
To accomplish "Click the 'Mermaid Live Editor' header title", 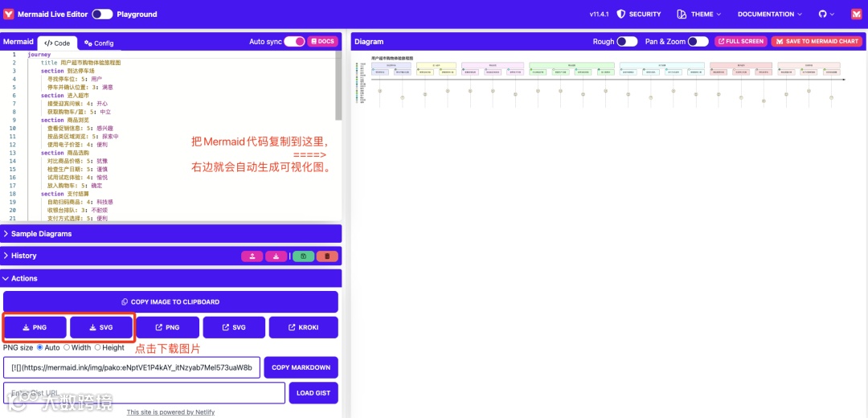I will 52,14.
